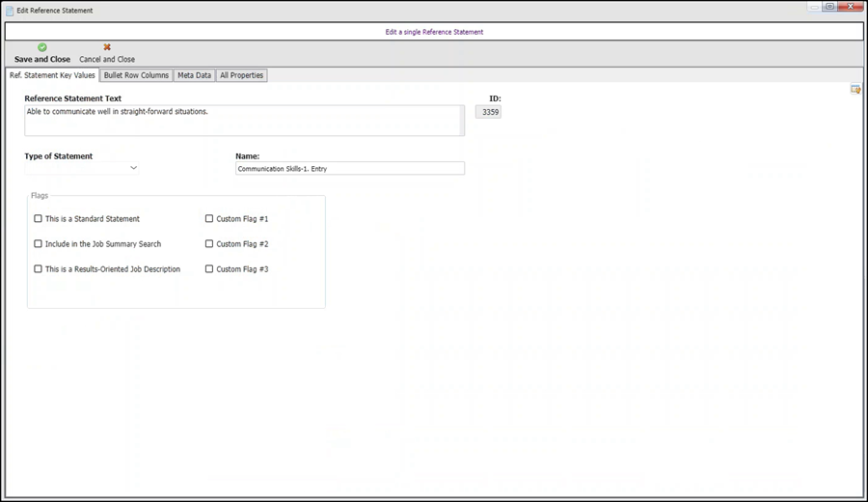868x502 pixels.
Task: Click the small notes icon at right edge
Action: tap(855, 89)
